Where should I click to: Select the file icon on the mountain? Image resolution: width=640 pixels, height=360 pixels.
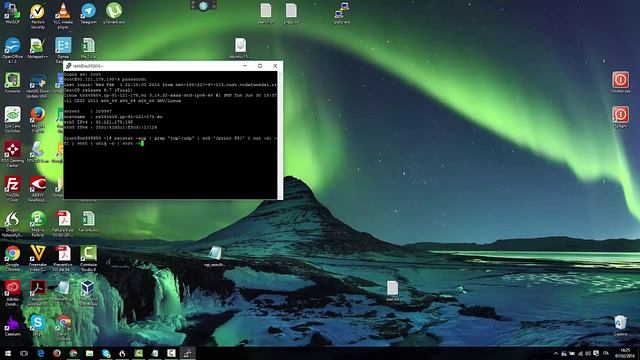point(215,256)
